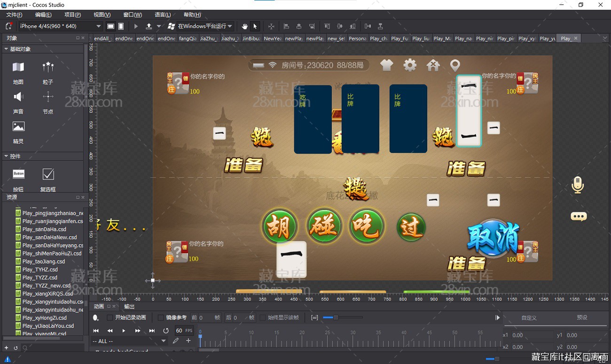Check the 始终显示该帧 option
The image size is (611, 364).
[x=263, y=318]
